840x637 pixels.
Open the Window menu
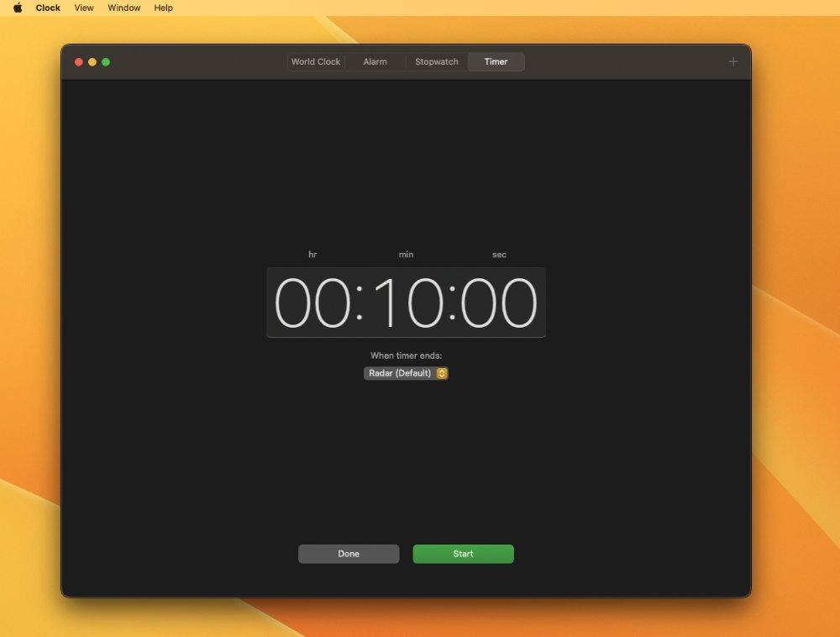[123, 8]
